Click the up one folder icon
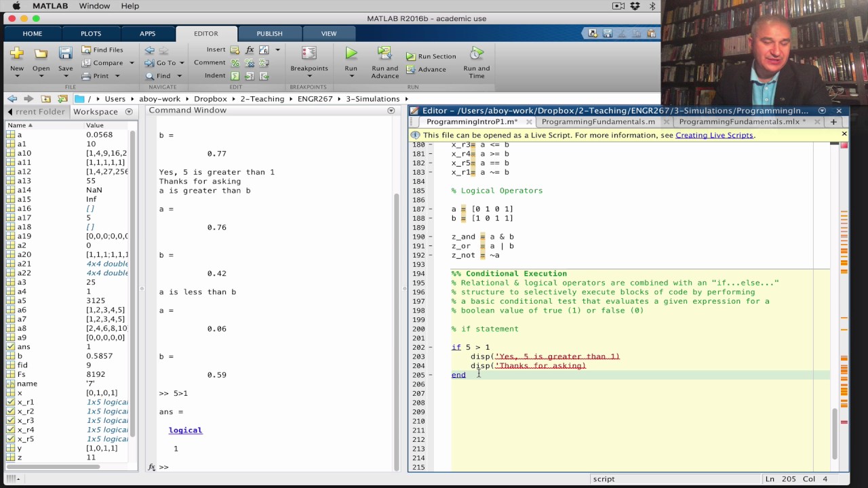 pos(46,99)
